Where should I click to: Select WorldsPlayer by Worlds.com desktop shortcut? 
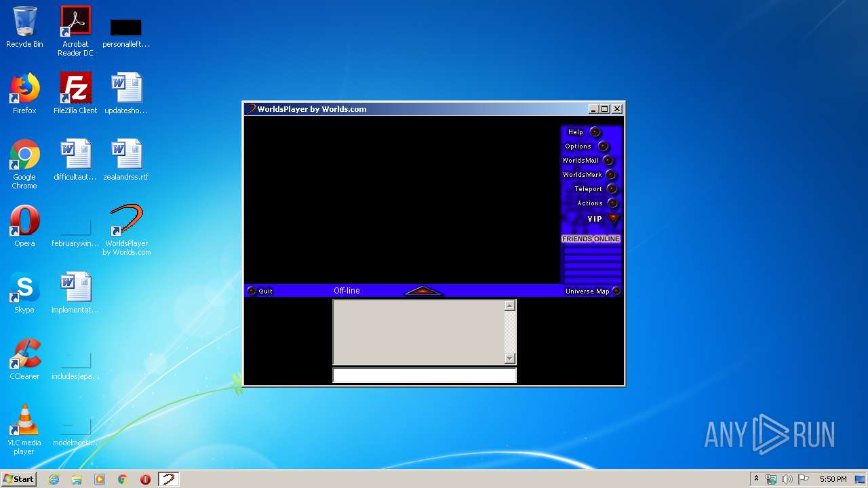[x=126, y=231]
